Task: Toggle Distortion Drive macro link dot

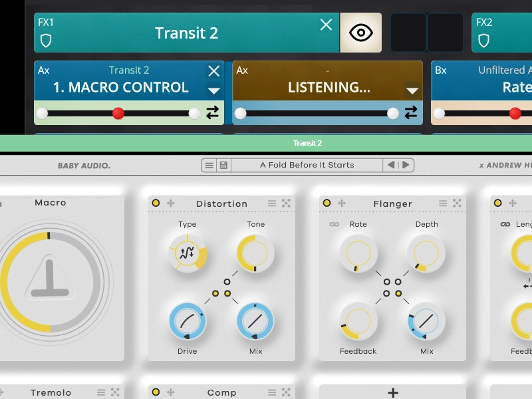Action: click(215, 293)
